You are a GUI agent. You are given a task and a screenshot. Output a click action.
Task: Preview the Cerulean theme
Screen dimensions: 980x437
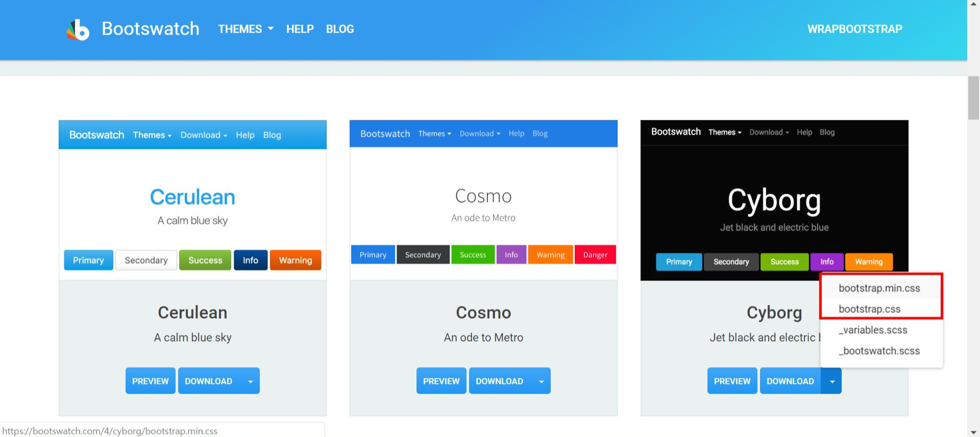coord(150,381)
